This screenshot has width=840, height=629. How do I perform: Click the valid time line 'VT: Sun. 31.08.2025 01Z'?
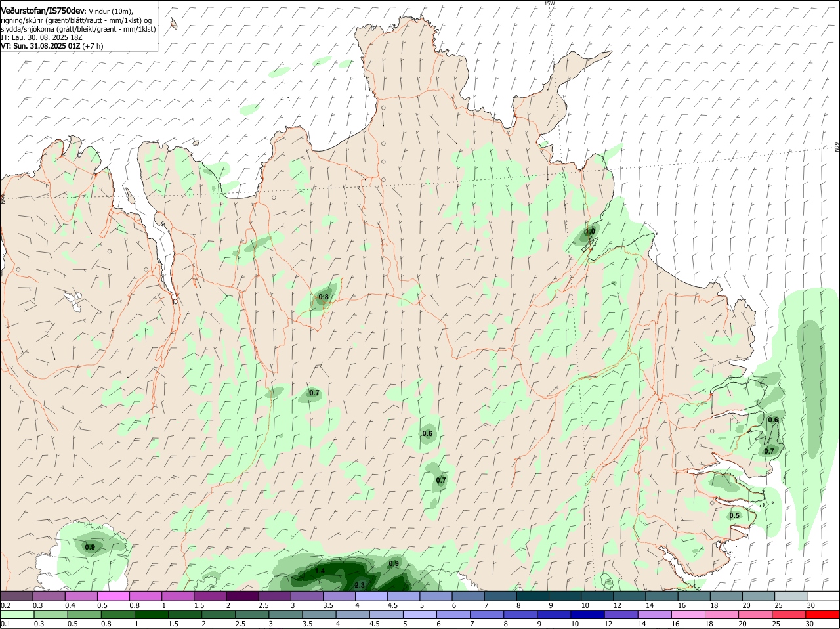(x=41, y=46)
